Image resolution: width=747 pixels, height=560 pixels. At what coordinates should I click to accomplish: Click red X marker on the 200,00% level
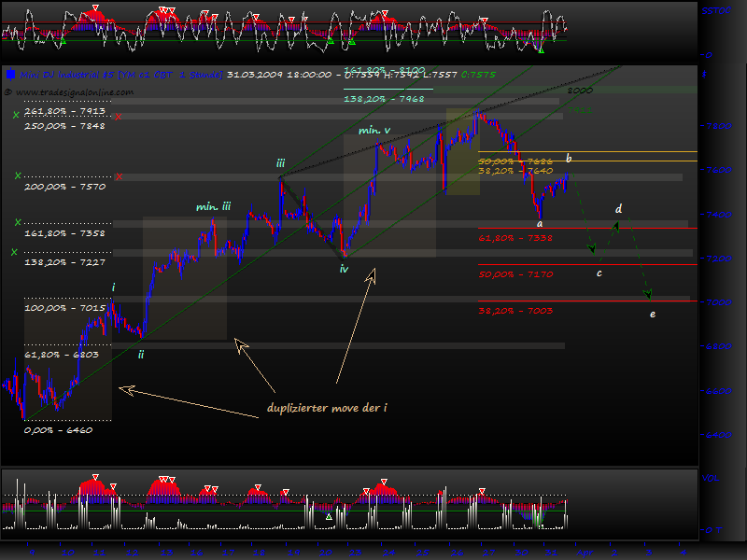(120, 176)
